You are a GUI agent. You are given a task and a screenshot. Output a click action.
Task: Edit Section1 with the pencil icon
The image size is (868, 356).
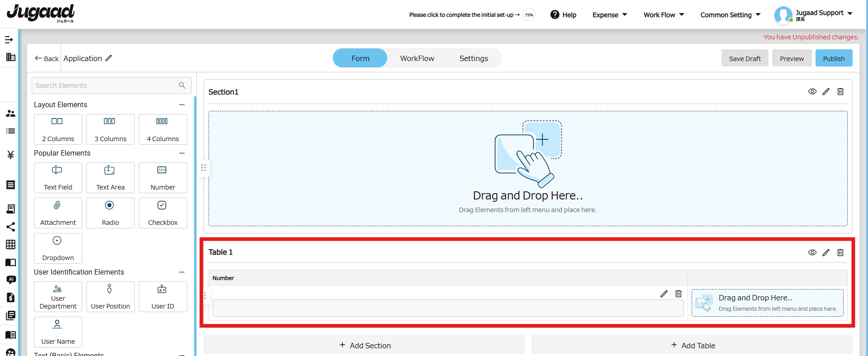[x=825, y=92]
